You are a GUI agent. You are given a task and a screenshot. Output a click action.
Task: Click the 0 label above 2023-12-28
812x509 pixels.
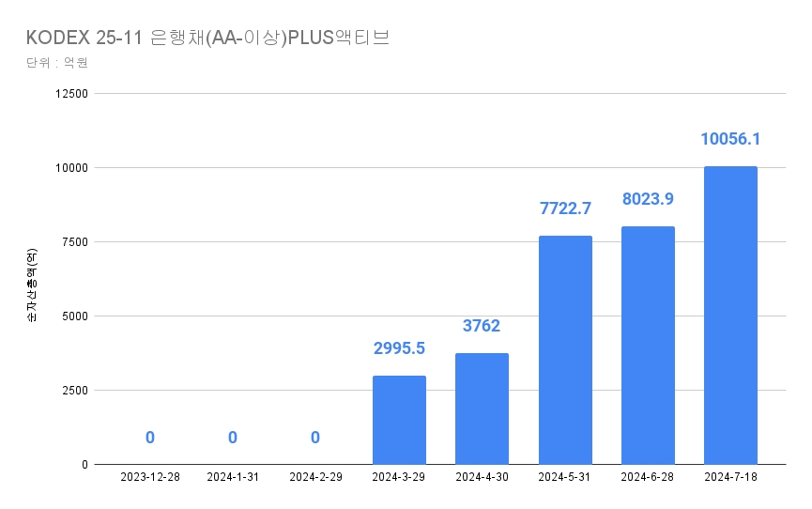coord(150,438)
